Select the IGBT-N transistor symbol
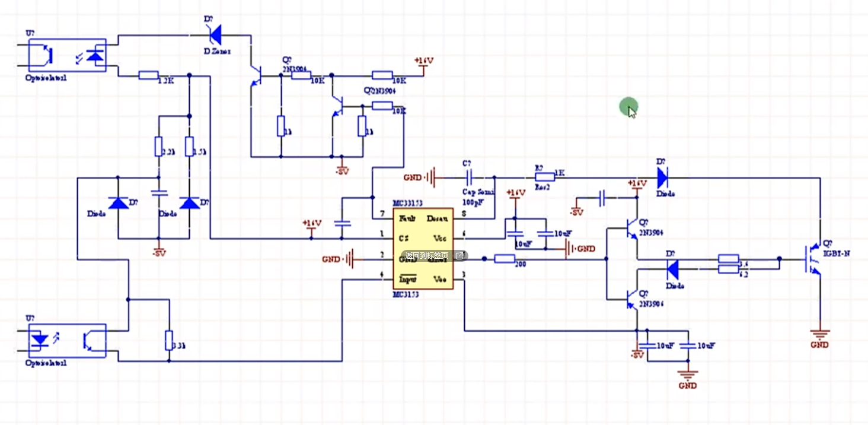Screen dimensions: 868x425 point(812,259)
